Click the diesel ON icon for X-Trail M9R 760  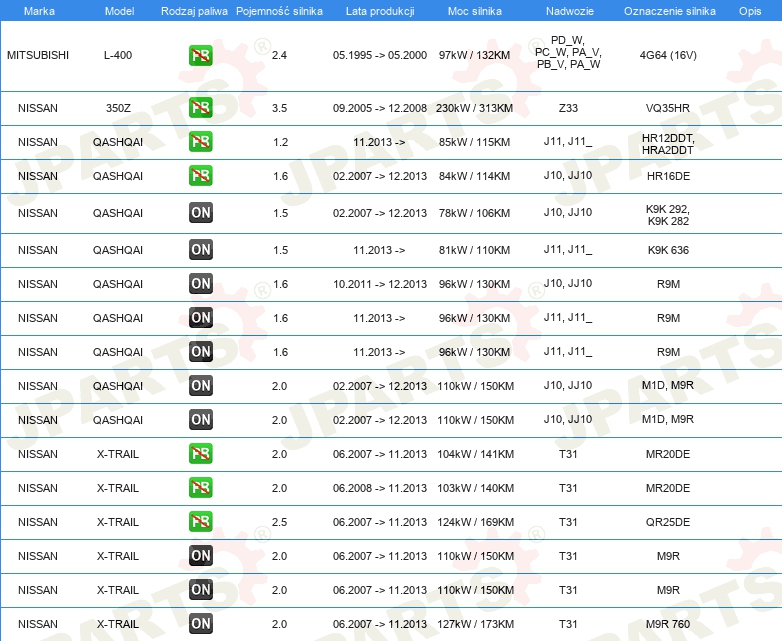(200, 624)
